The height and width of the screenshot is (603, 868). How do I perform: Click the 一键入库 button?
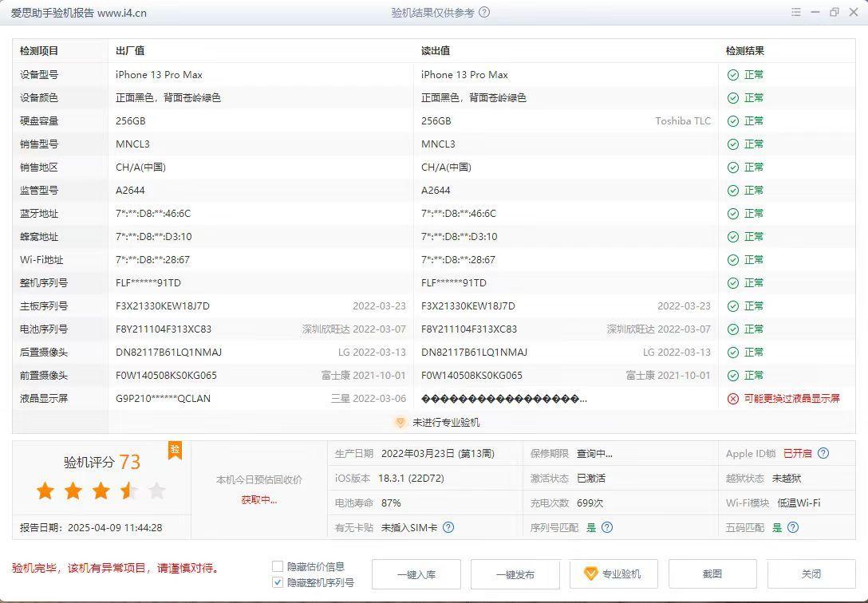(416, 574)
